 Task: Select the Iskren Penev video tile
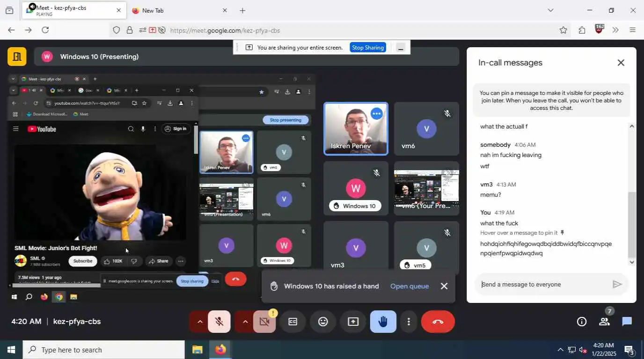pyautogui.click(x=356, y=129)
